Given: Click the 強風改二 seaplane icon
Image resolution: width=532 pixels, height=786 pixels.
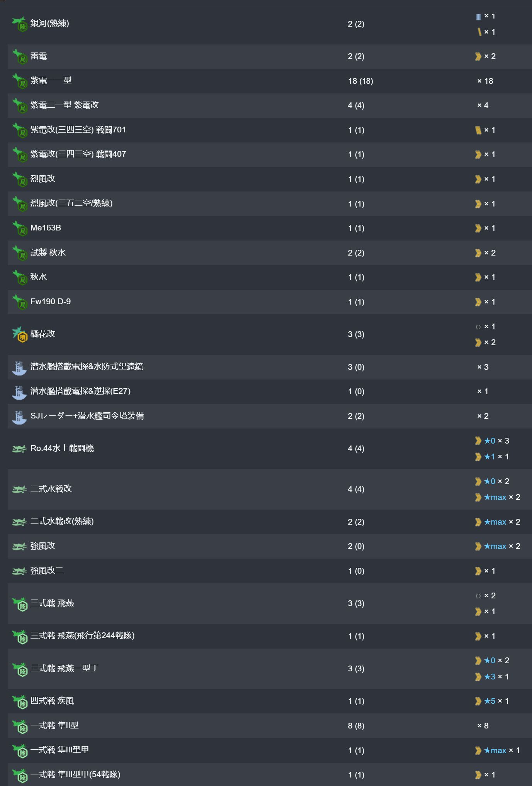Looking at the screenshot, I should coord(19,571).
